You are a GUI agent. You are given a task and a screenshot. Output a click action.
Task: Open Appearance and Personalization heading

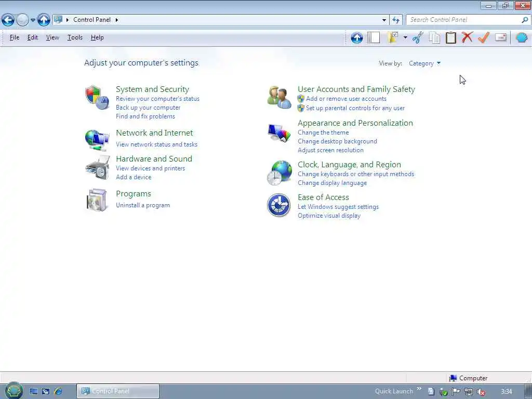[x=355, y=123]
